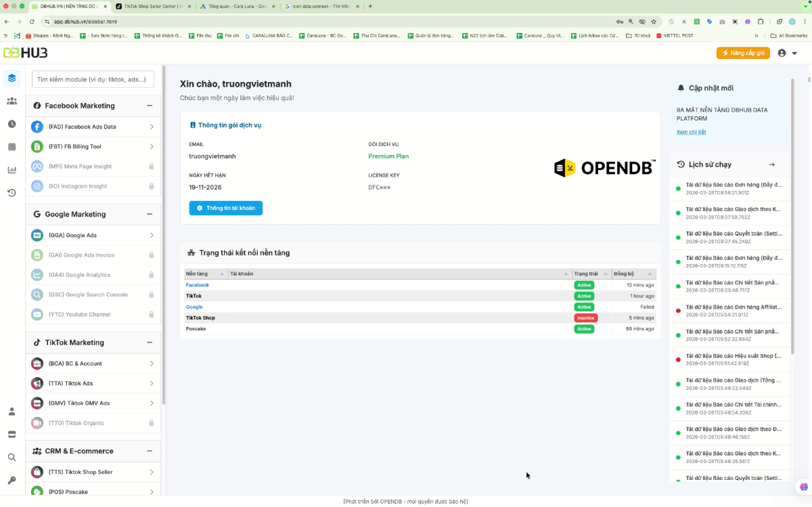
Task: Click the BC & Account module icon
Action: click(37, 363)
